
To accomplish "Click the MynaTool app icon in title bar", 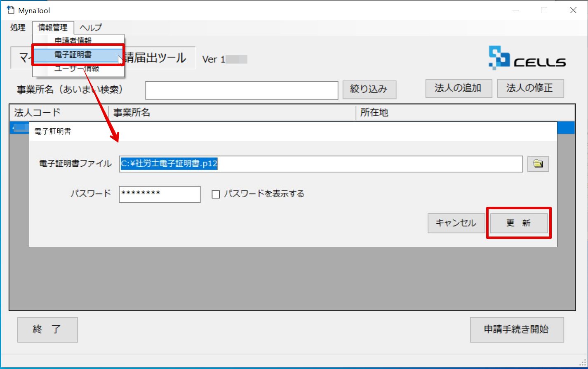I will click(x=11, y=10).
